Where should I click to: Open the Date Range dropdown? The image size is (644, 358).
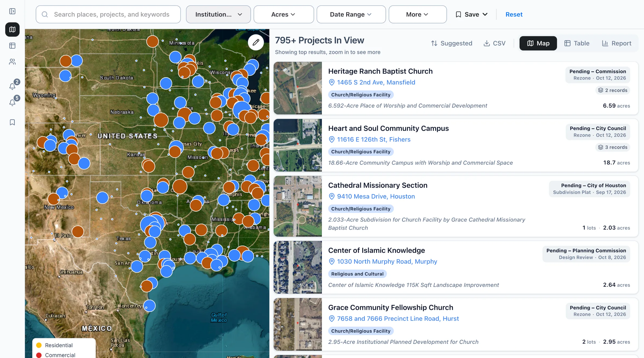(351, 14)
